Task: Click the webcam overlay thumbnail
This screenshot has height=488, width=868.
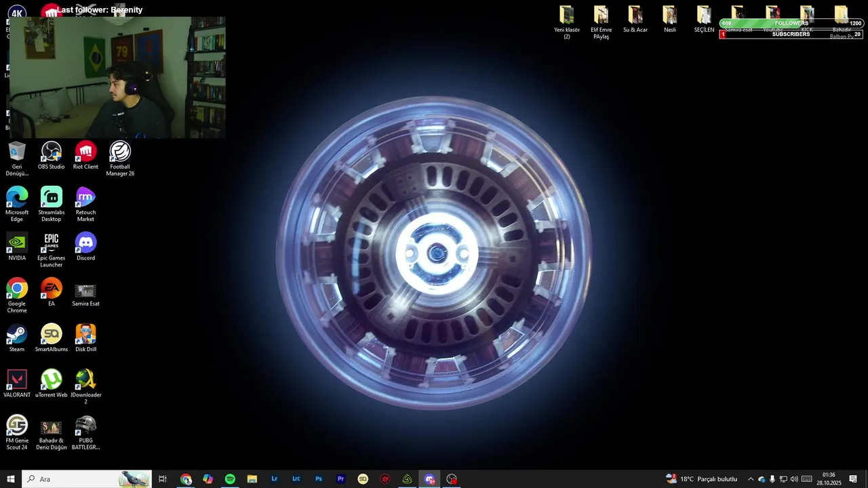Action: (119, 78)
